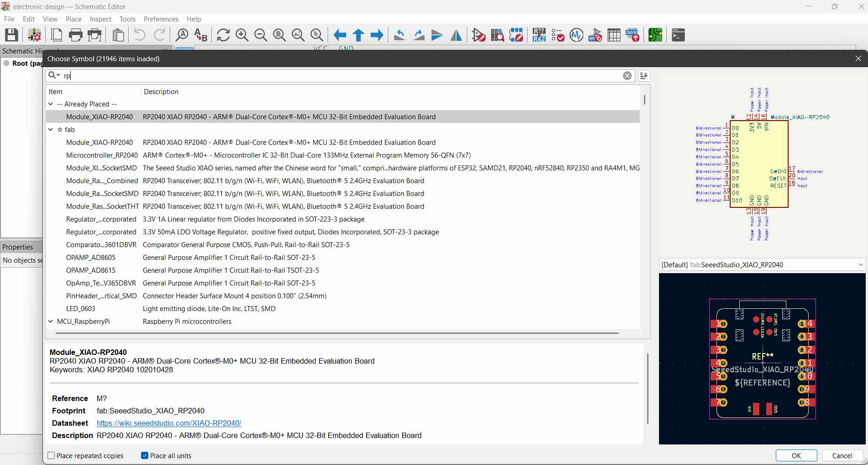The width and height of the screenshot is (868, 465).
Task: Run Electrical Rules Checker icon
Action: tap(558, 35)
